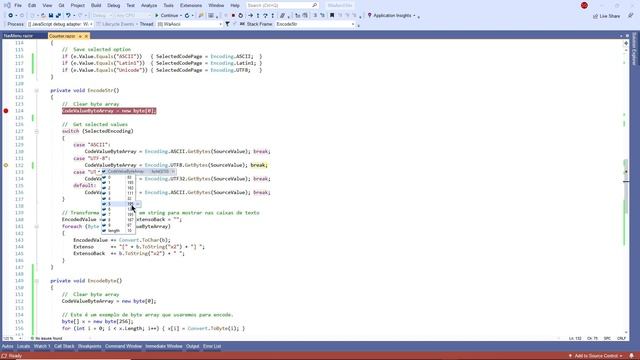
Task: Click the Live Share icon
Action: 596,16
